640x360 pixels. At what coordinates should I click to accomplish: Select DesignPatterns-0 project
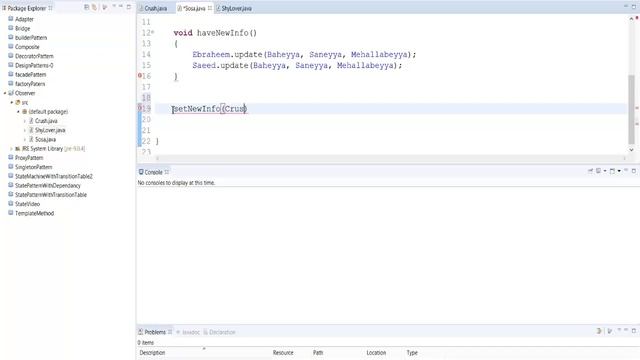point(34,65)
